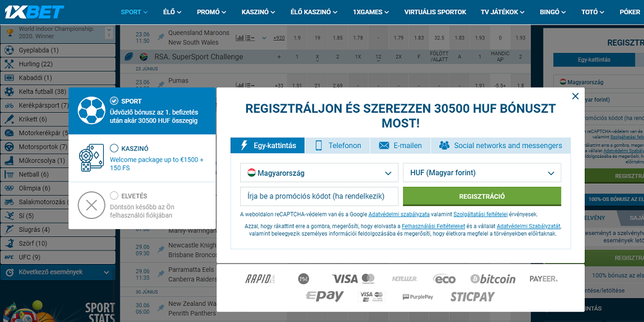Viewport: 644px width, 322px height.
Task: Open the HUF (Magyar forint) currency dropdown
Action: pos(481,173)
